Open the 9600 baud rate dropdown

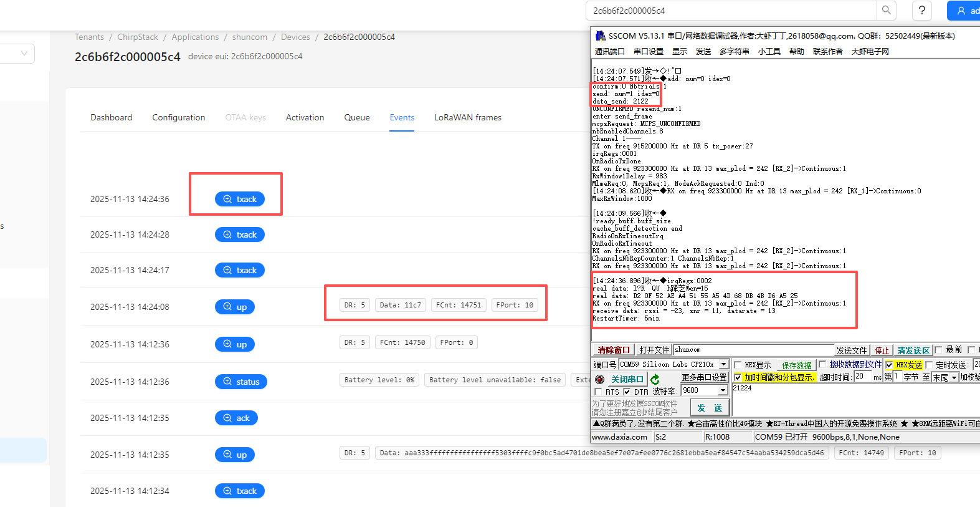pyautogui.click(x=723, y=390)
